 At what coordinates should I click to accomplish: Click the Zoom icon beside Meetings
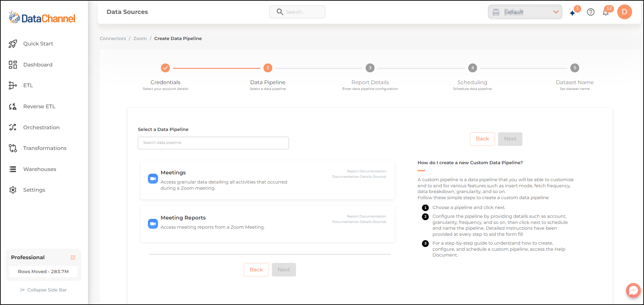[153, 178]
